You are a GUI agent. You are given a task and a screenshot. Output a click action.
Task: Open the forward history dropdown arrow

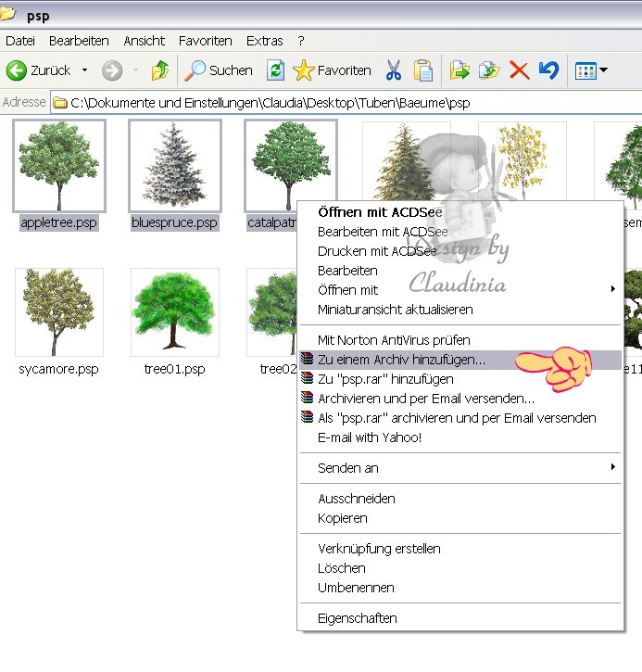click(x=136, y=70)
